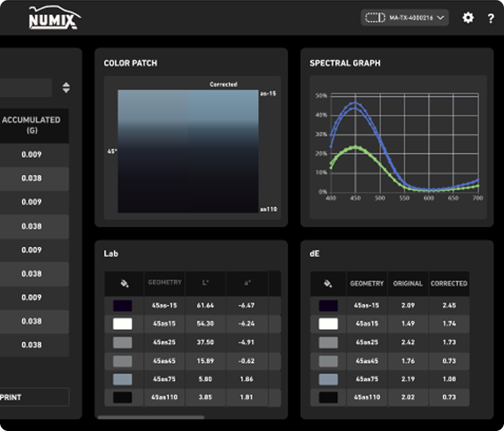The height and width of the screenshot is (431, 504).
Task: Click the spectral graph plot area
Action: (404, 143)
